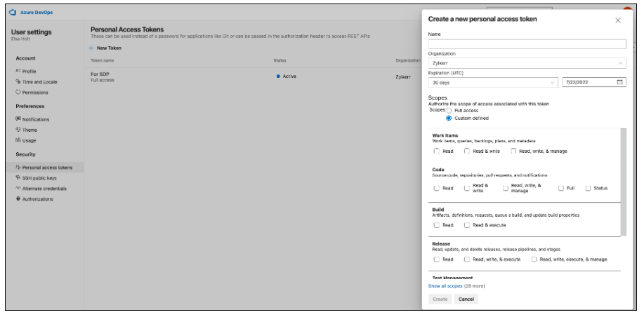644x317 pixels.
Task: Click the Create button
Action: pos(440,299)
